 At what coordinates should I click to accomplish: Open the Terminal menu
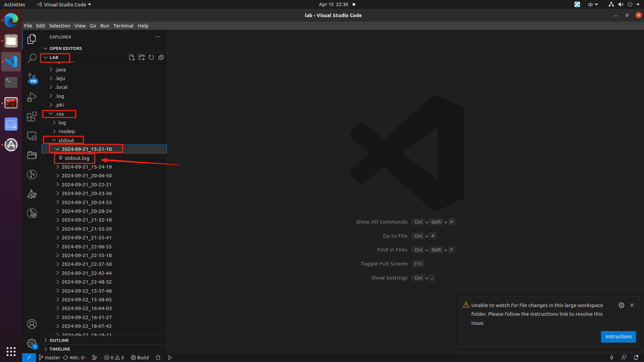tap(123, 25)
